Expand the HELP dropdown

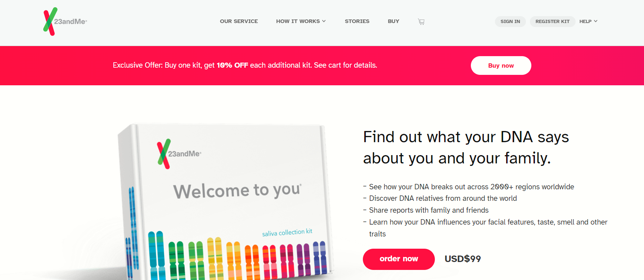coord(588,21)
